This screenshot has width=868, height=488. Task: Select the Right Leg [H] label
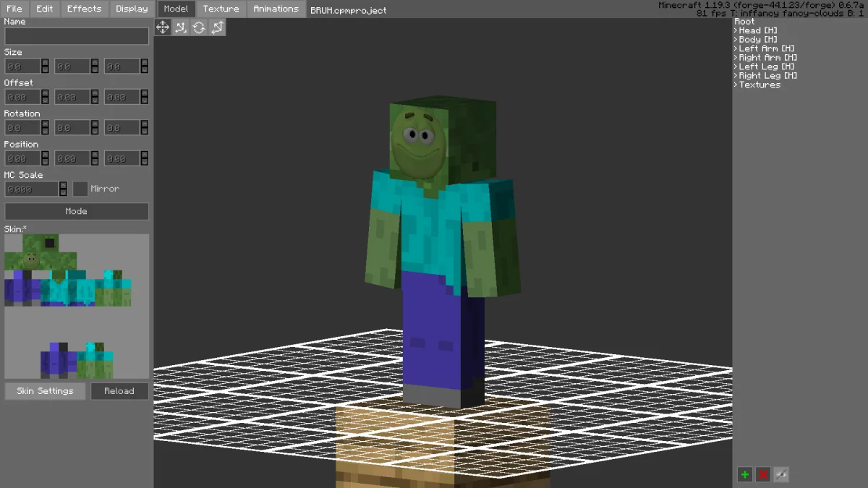[768, 76]
